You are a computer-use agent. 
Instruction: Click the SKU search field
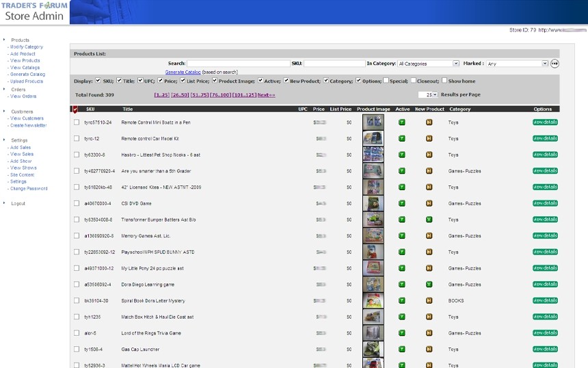click(334, 64)
